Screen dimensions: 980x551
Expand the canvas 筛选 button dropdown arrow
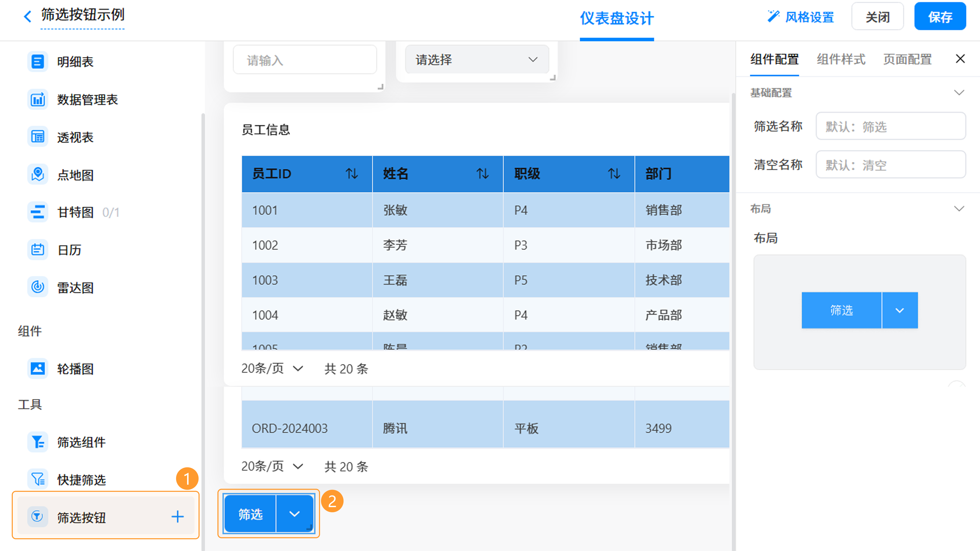pos(295,514)
